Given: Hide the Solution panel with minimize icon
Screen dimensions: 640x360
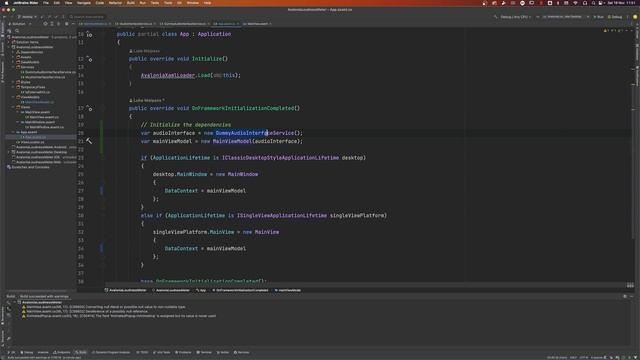Looking at the screenshot, I should point(73,24).
